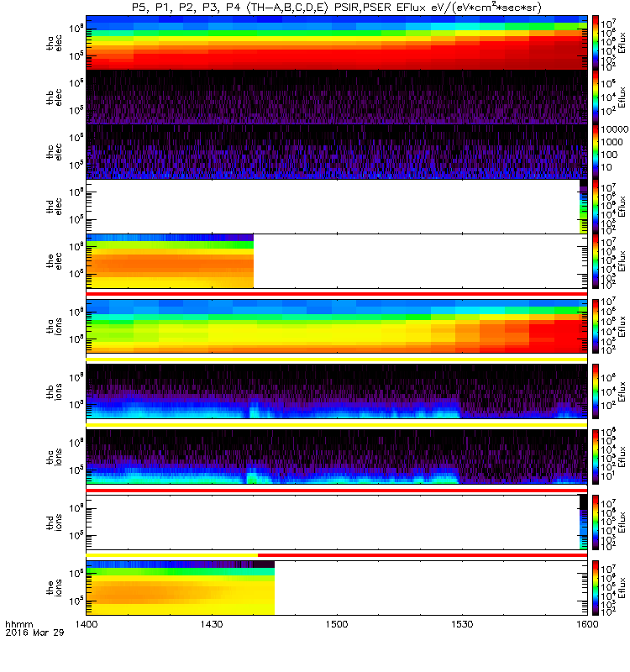Viewport: 630px width, 672px height.
Task: Click the "tha elec" panel label
Action: tap(54, 43)
